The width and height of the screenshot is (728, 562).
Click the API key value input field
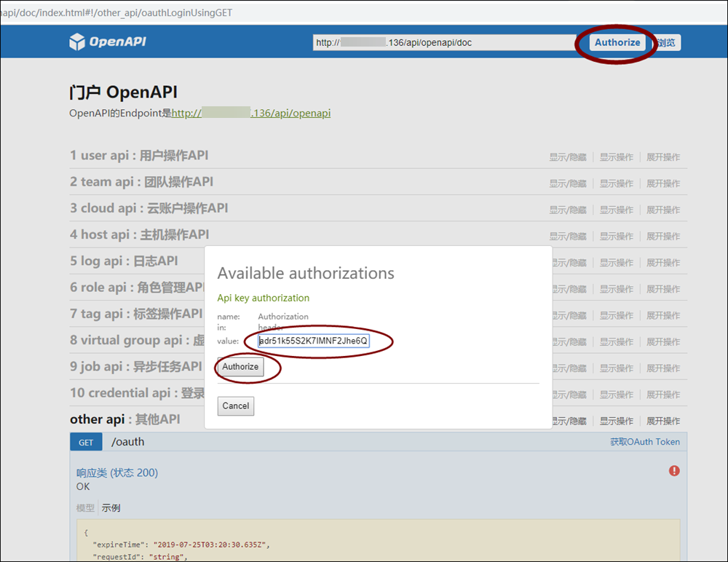click(314, 341)
